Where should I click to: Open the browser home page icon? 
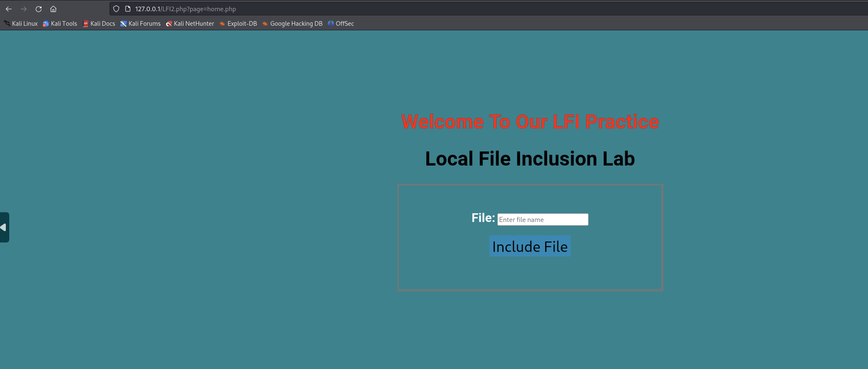[53, 9]
